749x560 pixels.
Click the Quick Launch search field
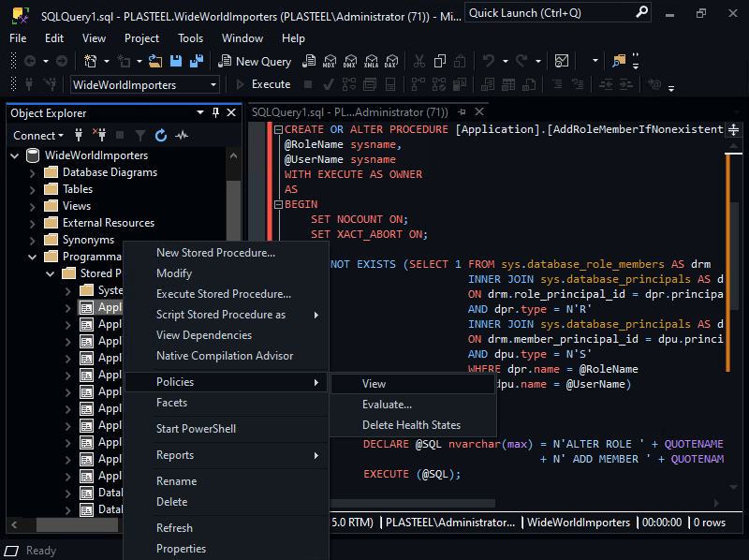click(558, 13)
